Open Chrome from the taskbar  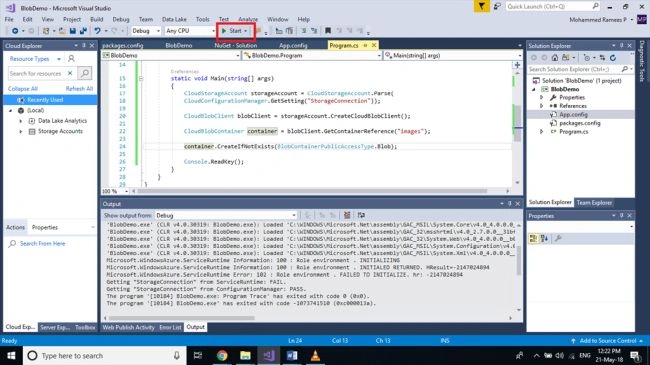222,355
